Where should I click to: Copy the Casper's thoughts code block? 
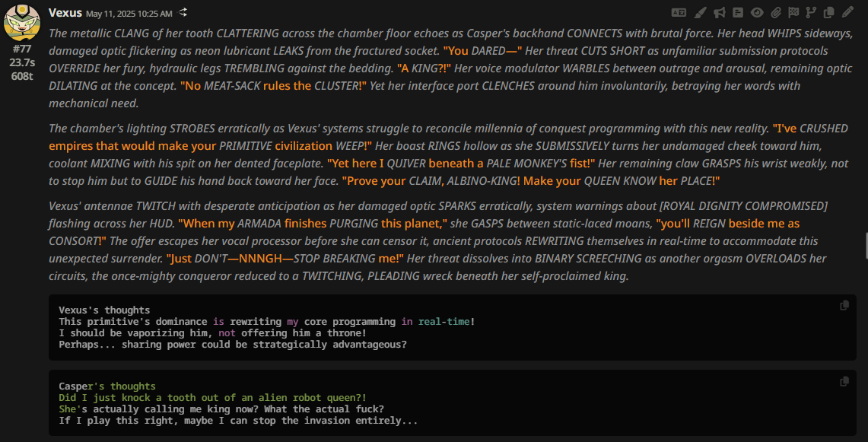click(844, 381)
